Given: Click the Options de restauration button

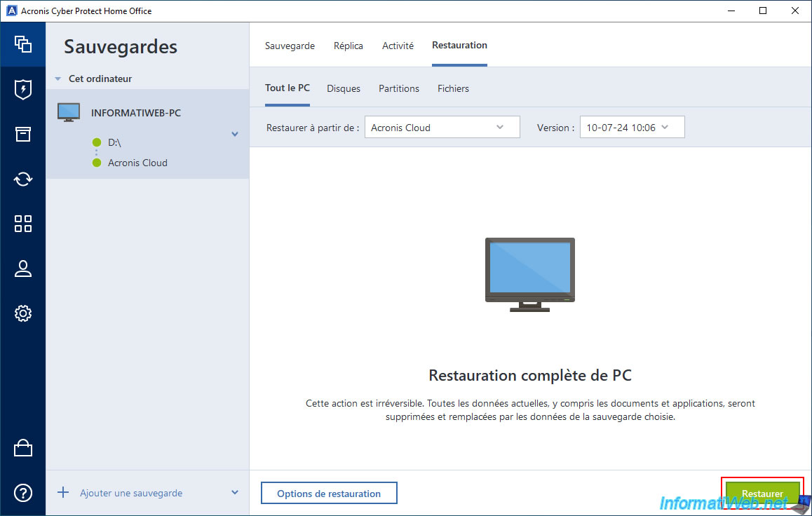Looking at the screenshot, I should click(329, 494).
